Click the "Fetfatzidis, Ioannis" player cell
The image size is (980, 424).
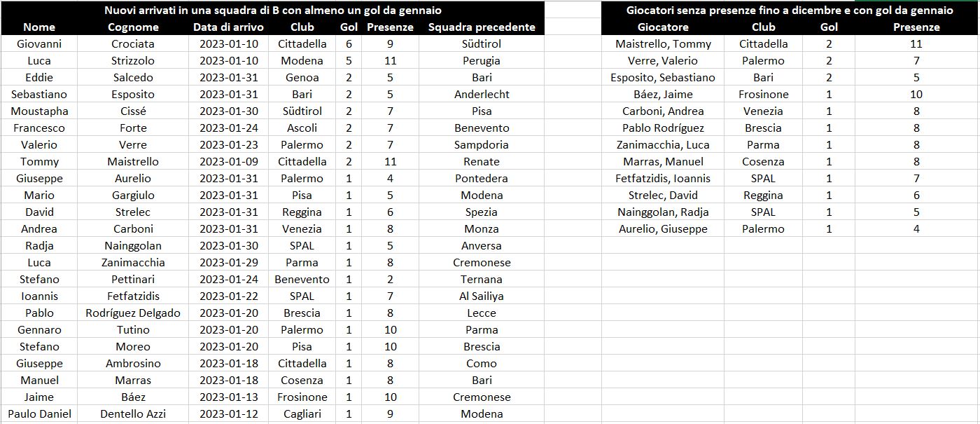point(662,178)
